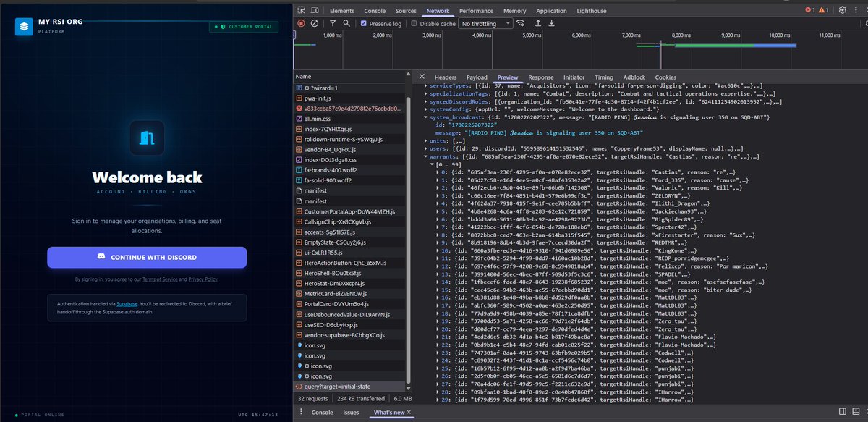Click the inspect element picker icon

[302, 11]
